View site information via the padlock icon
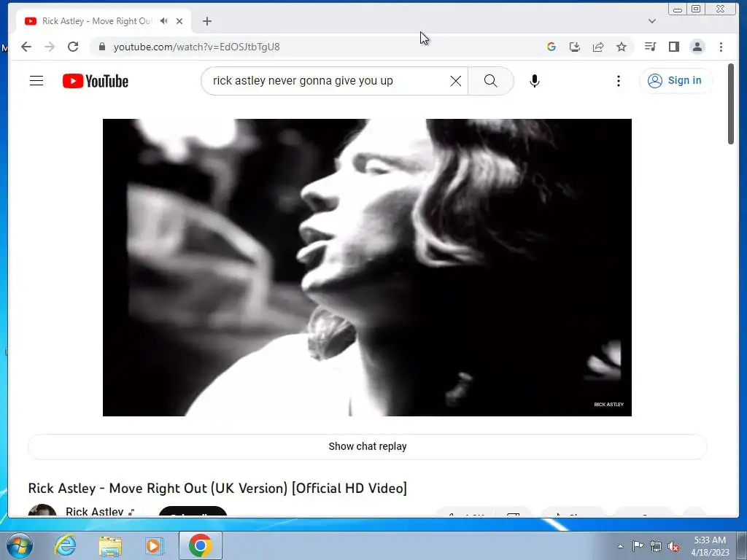 pos(101,47)
